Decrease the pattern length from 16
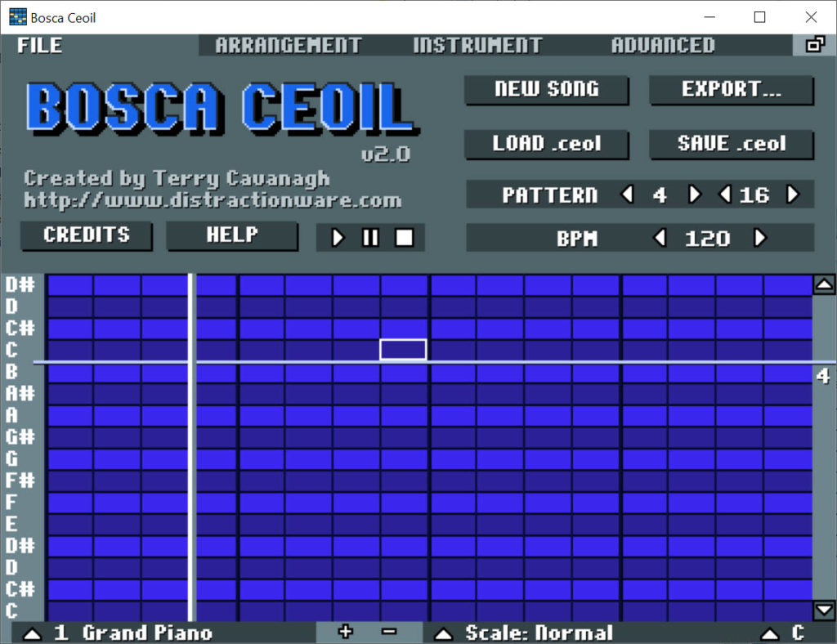The height and width of the screenshot is (644, 837). coord(725,195)
